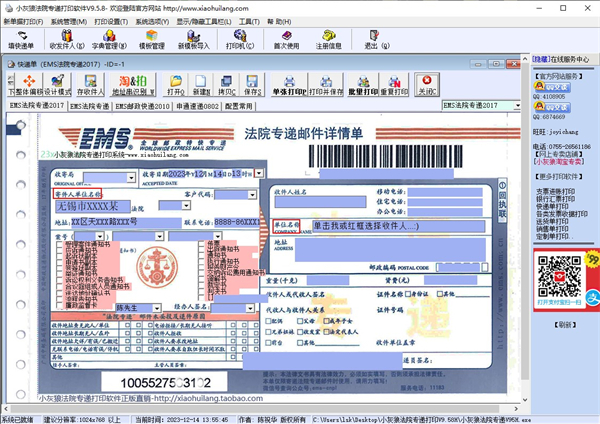The width and height of the screenshot is (600, 424).
Task: Click 重复打印 reprint icon
Action: pyautogui.click(x=394, y=85)
